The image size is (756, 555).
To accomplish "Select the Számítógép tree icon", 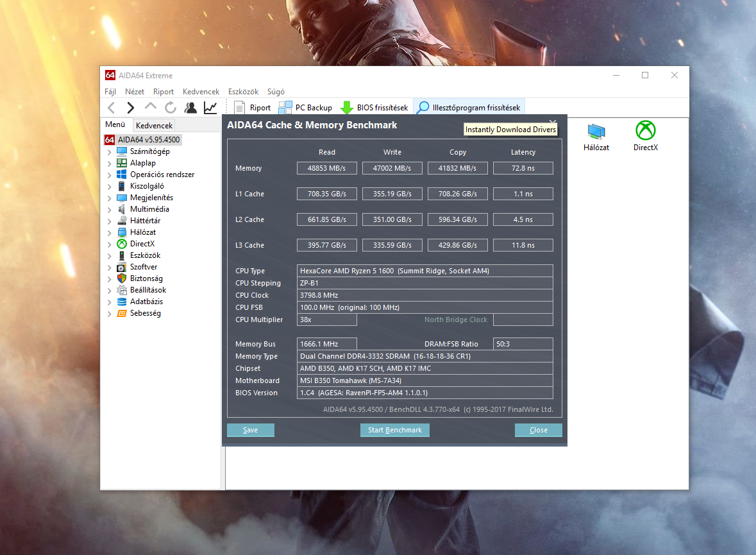I will pyautogui.click(x=122, y=151).
